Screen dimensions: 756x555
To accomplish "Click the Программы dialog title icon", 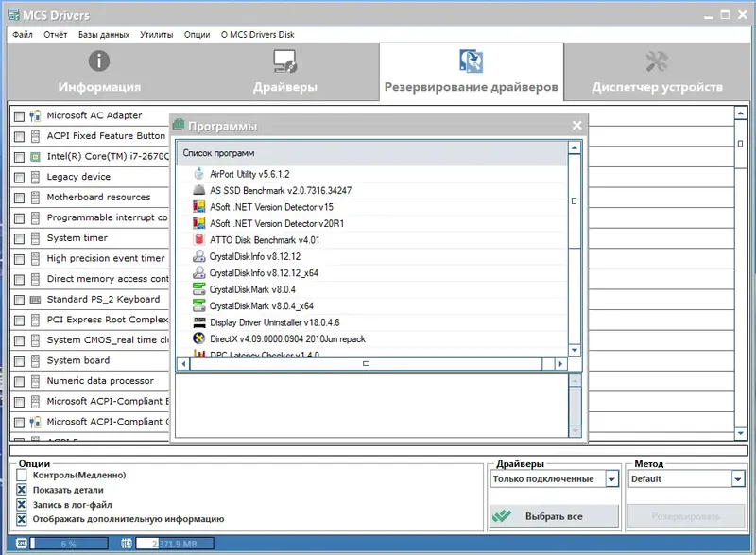I will point(179,125).
